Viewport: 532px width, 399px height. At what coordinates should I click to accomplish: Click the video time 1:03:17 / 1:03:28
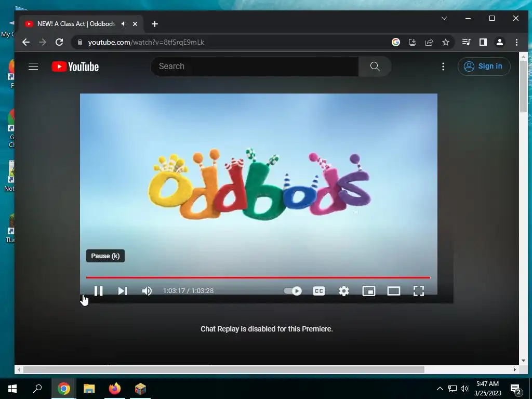click(x=188, y=291)
